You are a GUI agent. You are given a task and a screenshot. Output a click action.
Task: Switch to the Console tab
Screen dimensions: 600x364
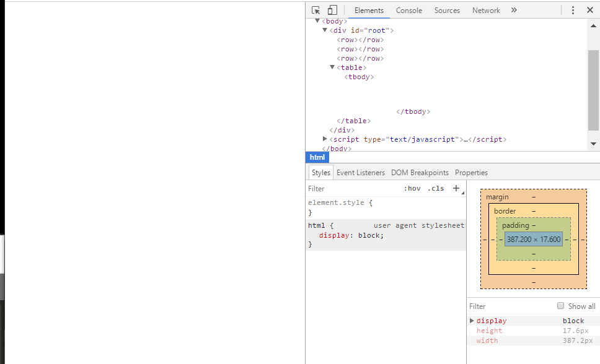(408, 11)
